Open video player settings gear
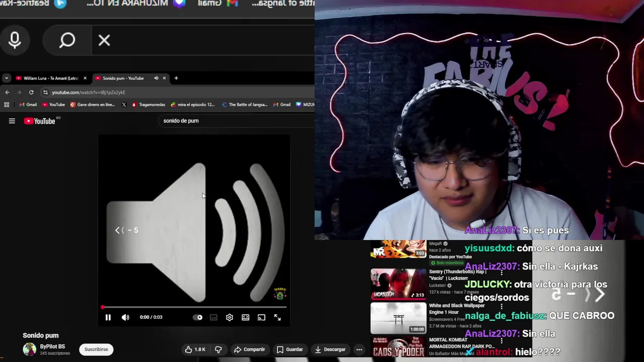 point(229,317)
